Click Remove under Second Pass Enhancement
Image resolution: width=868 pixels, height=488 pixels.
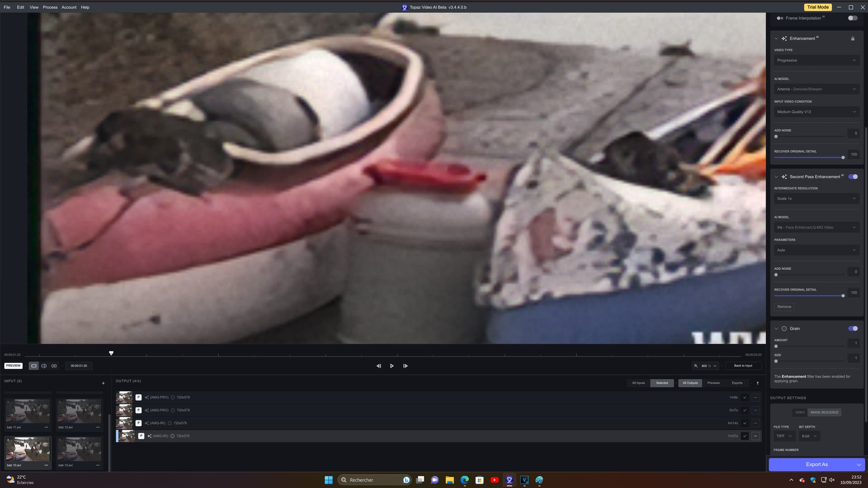click(784, 307)
